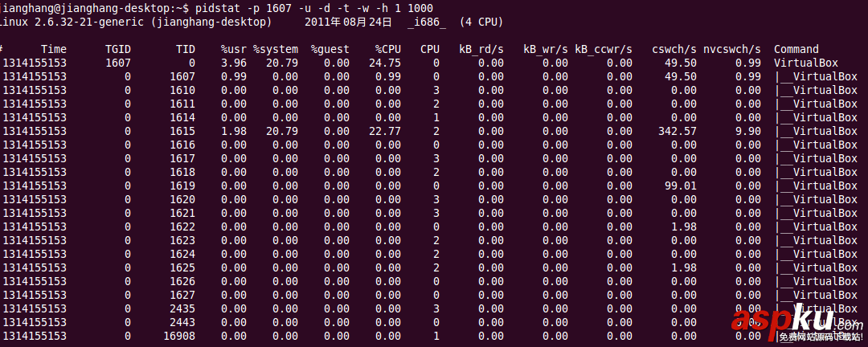The image size is (868, 347).
Task: Click the %CPU column header
Action: [388, 49]
